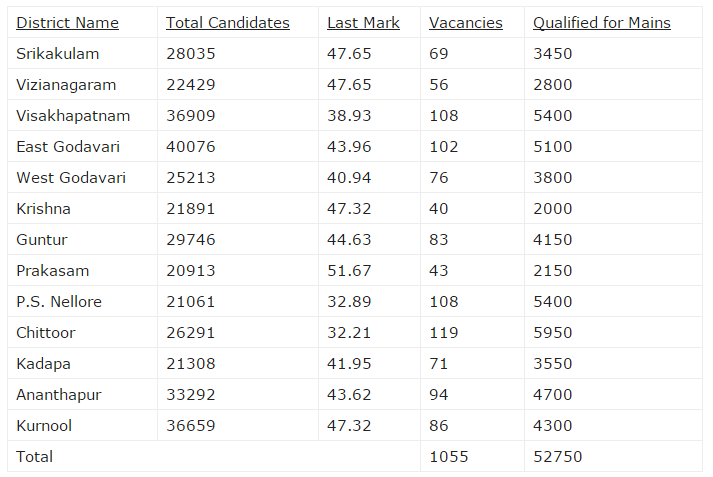Select Ananthapur qualified value 4700
This screenshot has width=713, height=477.
[x=552, y=395]
